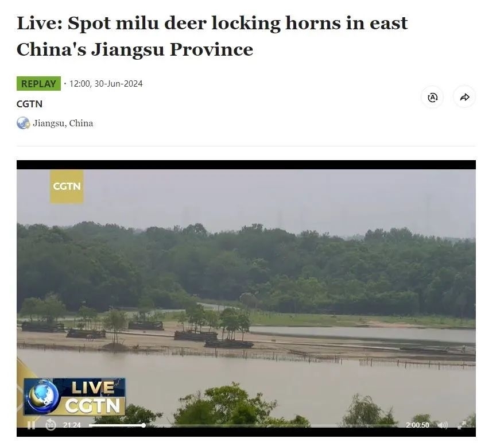
Task: Click the green REPLAY label
Action: pos(38,84)
